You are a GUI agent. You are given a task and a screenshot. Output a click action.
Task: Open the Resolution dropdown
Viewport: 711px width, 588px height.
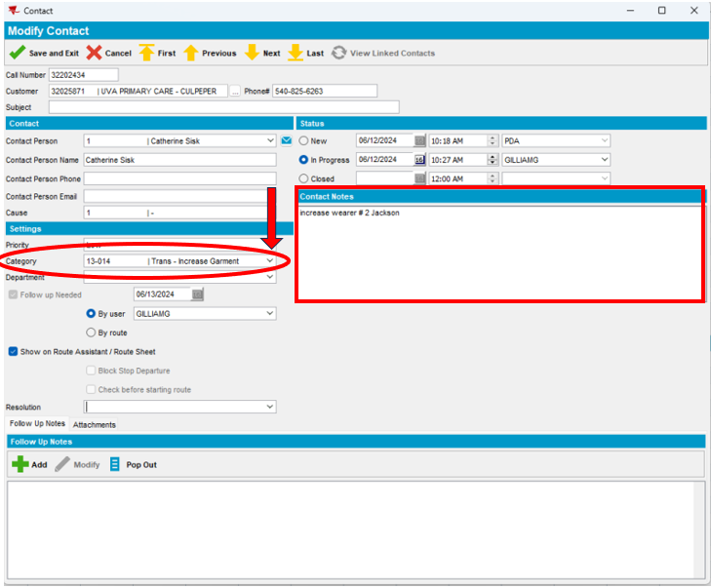coord(270,407)
